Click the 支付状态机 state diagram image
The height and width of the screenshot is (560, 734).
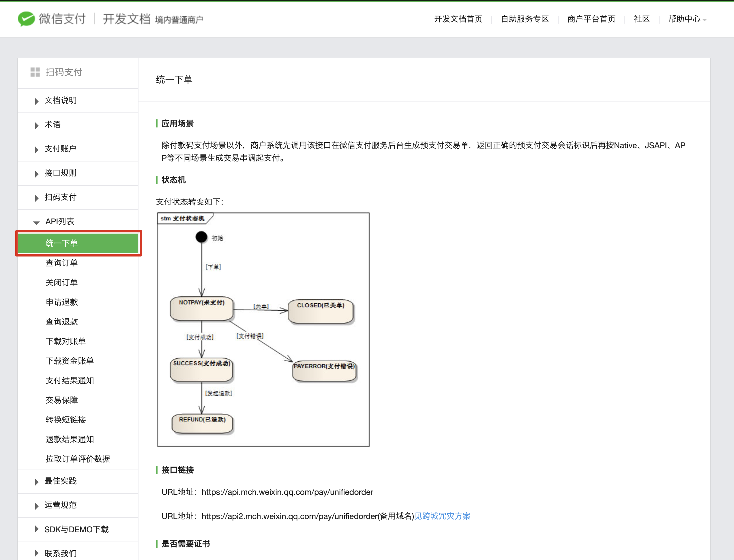tap(263, 329)
